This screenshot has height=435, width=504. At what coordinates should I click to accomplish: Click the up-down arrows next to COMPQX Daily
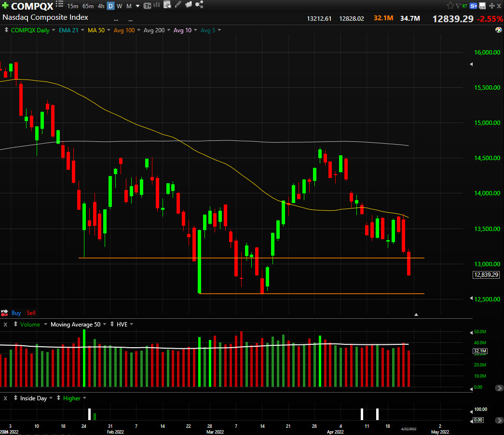[x=6, y=30]
